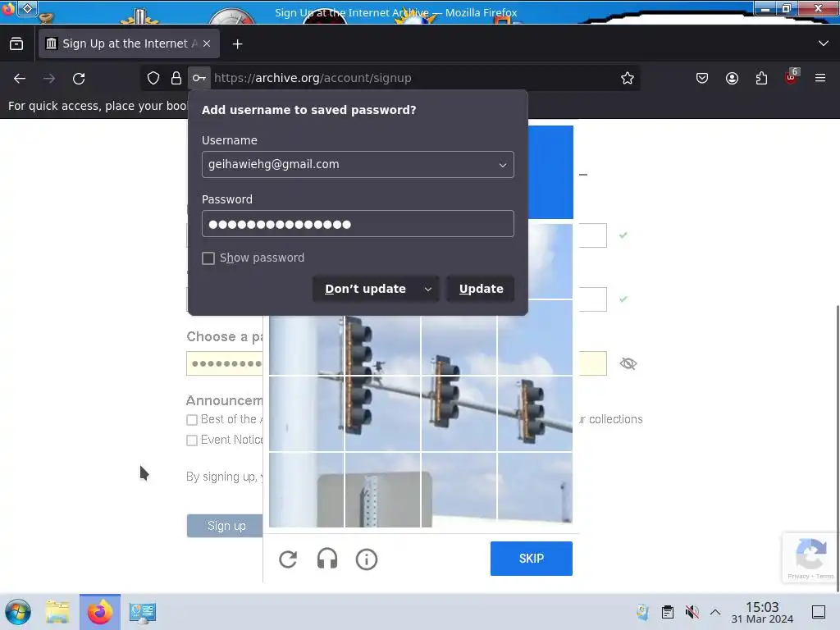Image resolution: width=840 pixels, height=630 pixels.
Task: Show hidden tray icons caret
Action: click(715, 612)
